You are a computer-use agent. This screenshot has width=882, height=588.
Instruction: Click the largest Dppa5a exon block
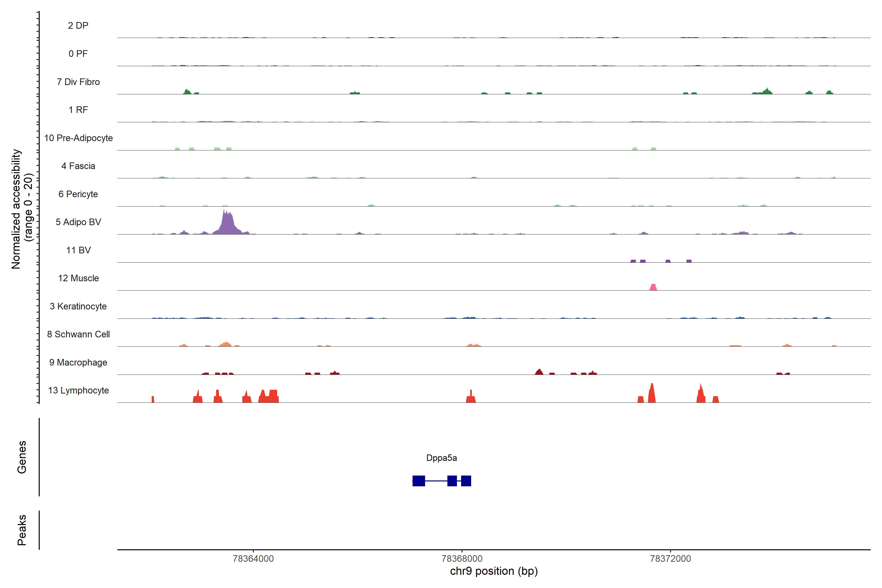point(418,481)
